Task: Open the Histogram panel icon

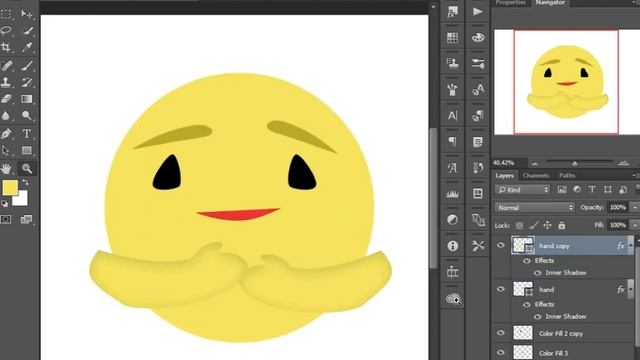Action: (452, 194)
